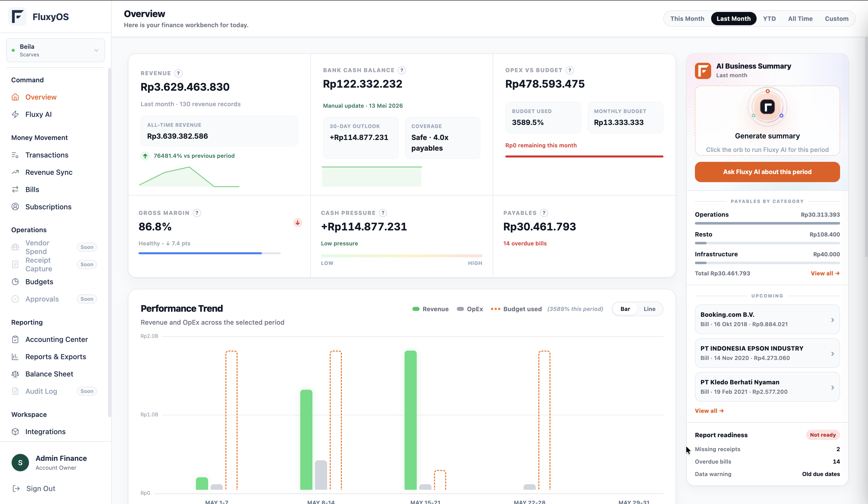Screen dimensions: 868x504
Task: Click the Admin Finance avatar
Action: [x=20, y=463]
